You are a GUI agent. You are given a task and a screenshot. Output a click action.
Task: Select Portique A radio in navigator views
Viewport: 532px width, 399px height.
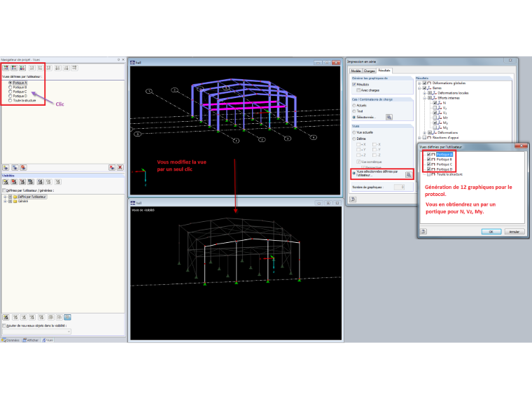(x=10, y=83)
